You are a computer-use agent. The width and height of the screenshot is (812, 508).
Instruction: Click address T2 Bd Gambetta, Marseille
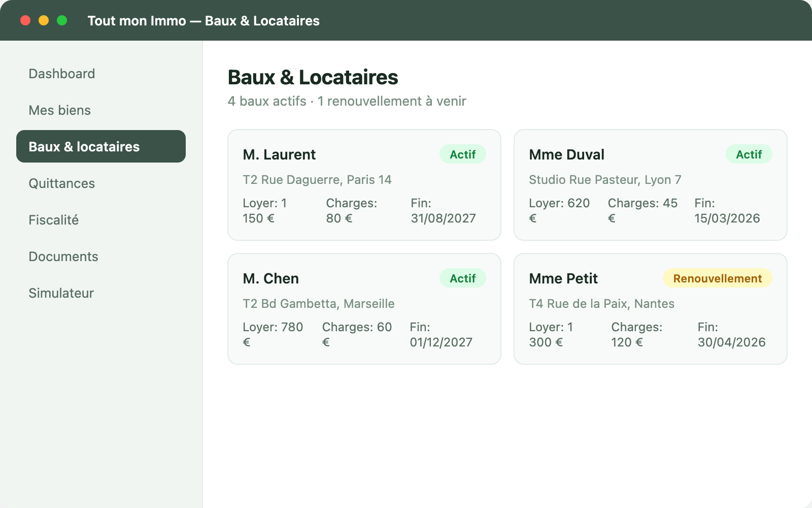click(x=319, y=304)
